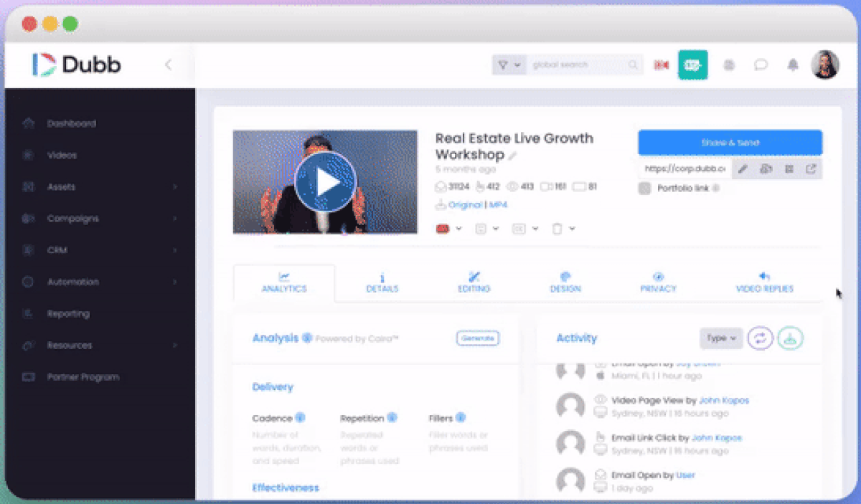The width and height of the screenshot is (861, 504).
Task: Play the Real Estate workshop video
Action: (326, 182)
